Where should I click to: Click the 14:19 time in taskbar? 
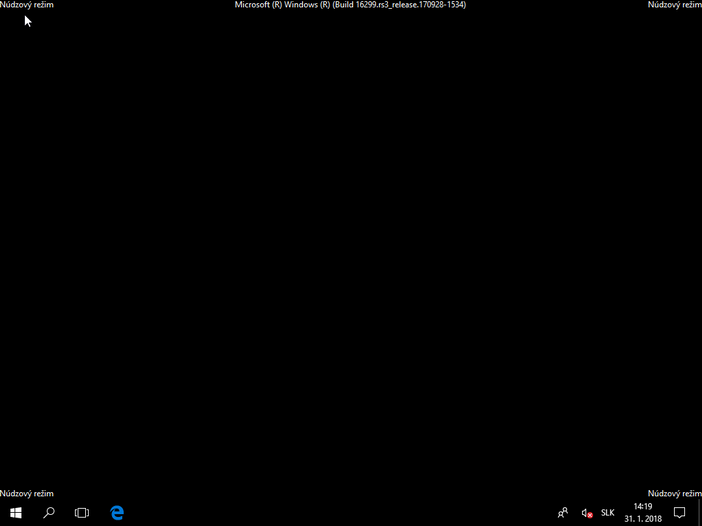pos(643,507)
